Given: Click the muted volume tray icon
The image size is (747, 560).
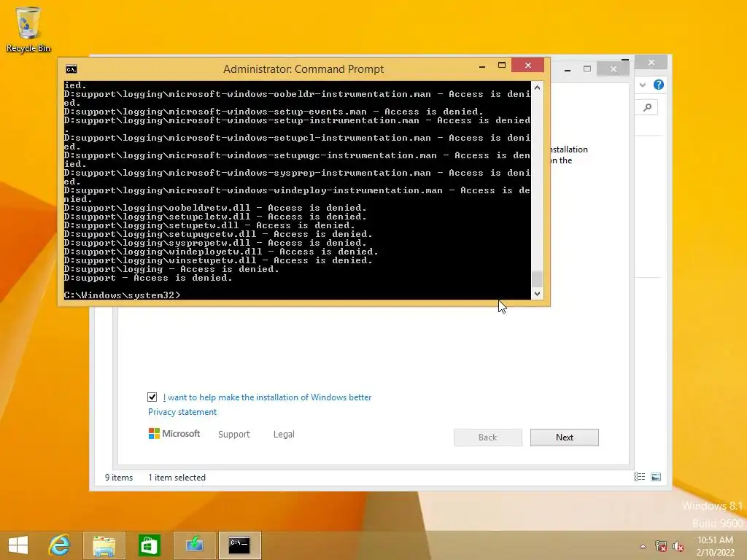Looking at the screenshot, I should click(678, 546).
